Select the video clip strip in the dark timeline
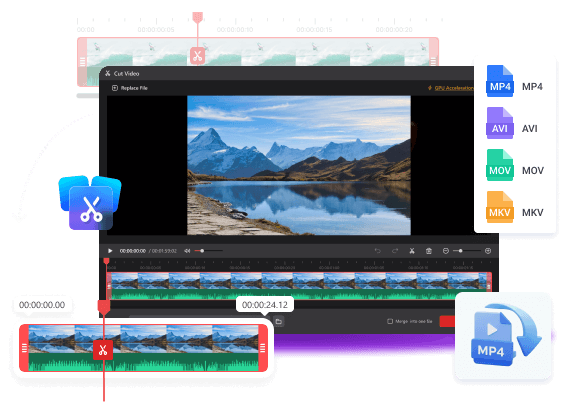 299,286
